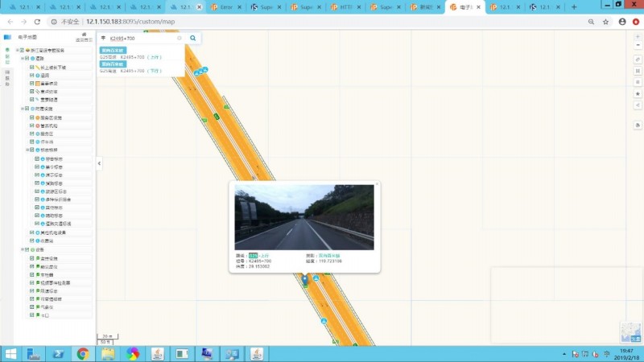Open the G25 下行 result row

click(131, 71)
